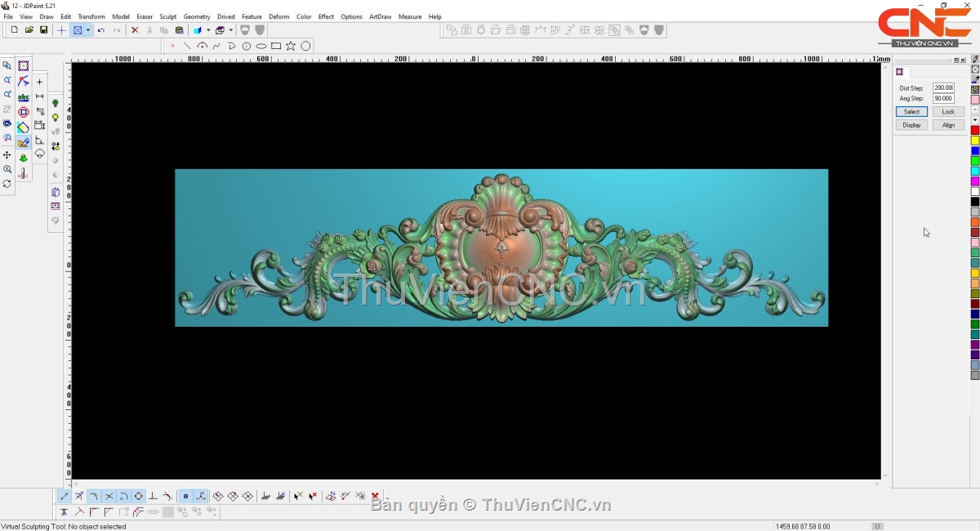
Task: Open the wireframe box dropdown arrow
Action: (230, 30)
